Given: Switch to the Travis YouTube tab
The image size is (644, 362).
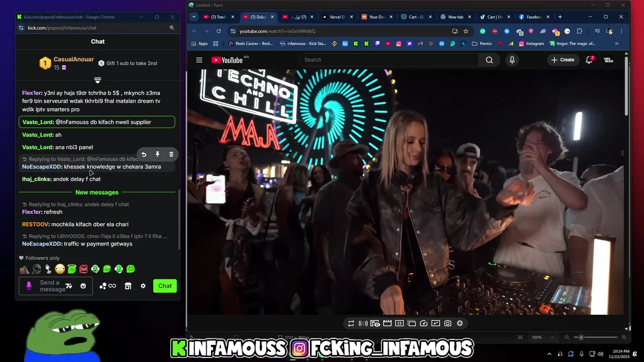Looking at the screenshot, I should tap(219, 17).
